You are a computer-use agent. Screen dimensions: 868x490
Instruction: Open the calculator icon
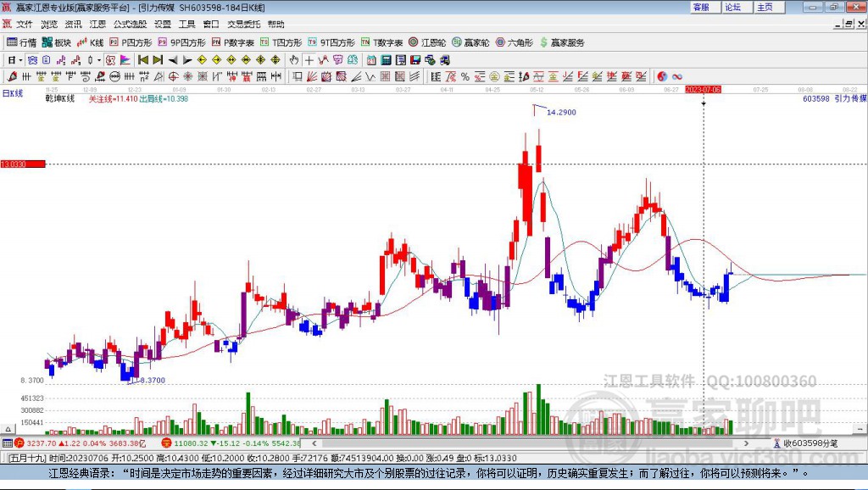(387, 60)
